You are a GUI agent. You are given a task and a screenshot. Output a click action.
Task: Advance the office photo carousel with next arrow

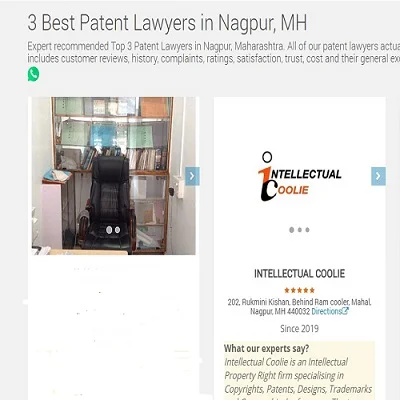pos(192,176)
